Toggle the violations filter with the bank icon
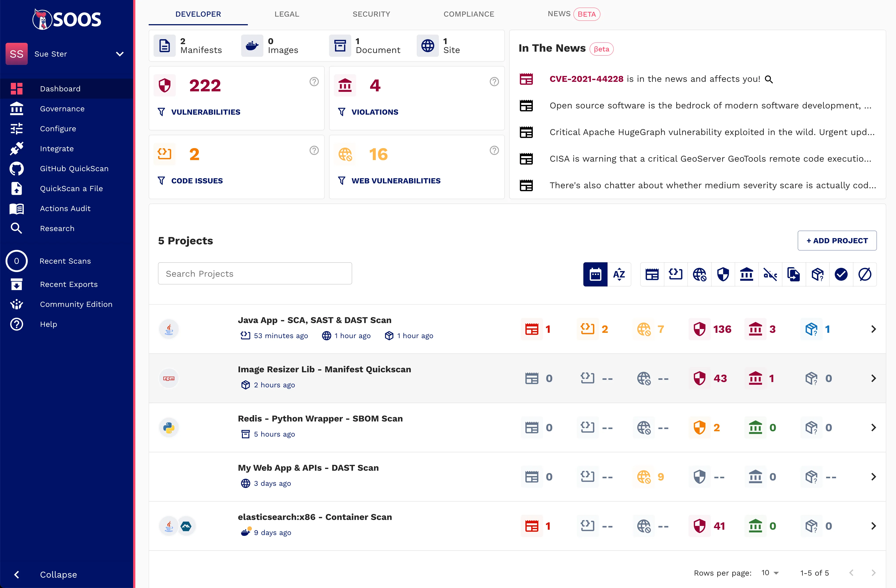The height and width of the screenshot is (588, 896). [746, 274]
